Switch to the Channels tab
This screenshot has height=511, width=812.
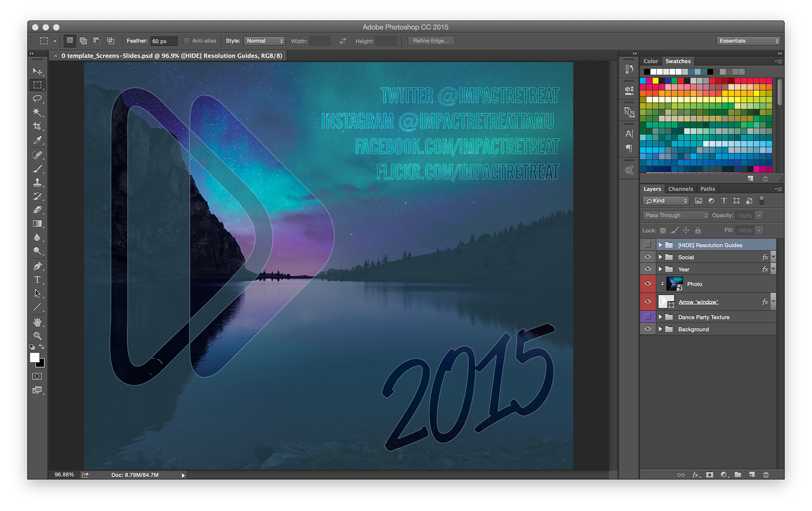(680, 189)
